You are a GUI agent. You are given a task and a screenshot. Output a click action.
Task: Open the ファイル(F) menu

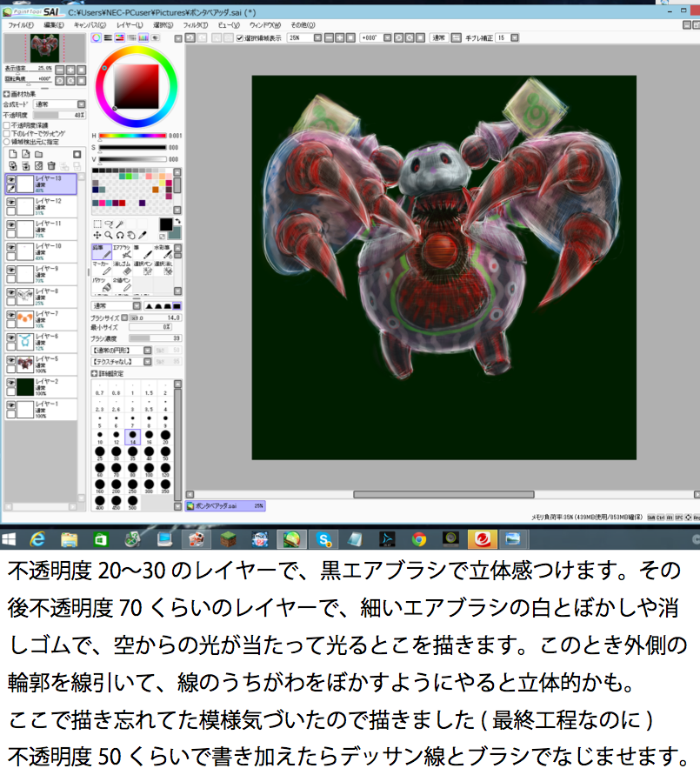[x=20, y=24]
